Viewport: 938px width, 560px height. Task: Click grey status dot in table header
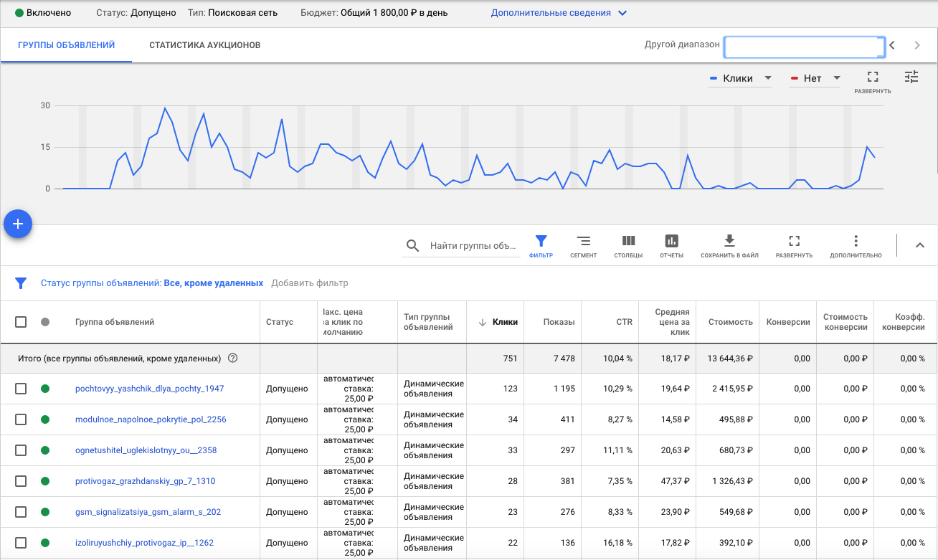pos(45,322)
